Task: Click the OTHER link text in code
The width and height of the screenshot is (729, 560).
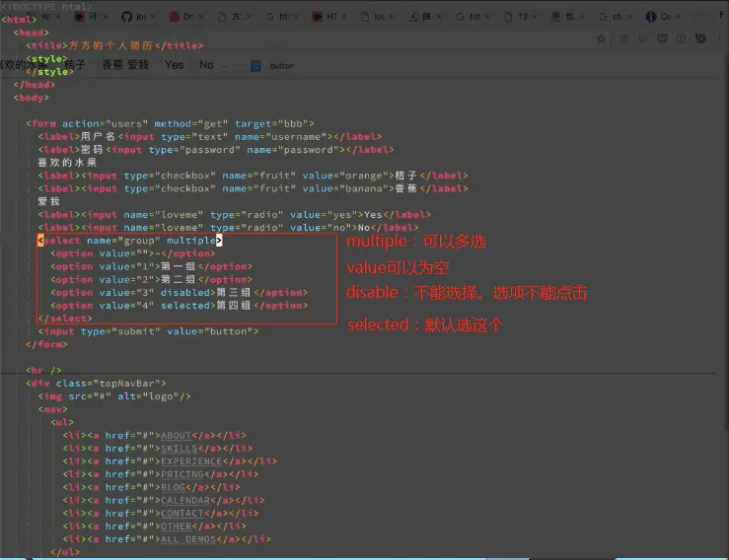Action: [x=176, y=526]
